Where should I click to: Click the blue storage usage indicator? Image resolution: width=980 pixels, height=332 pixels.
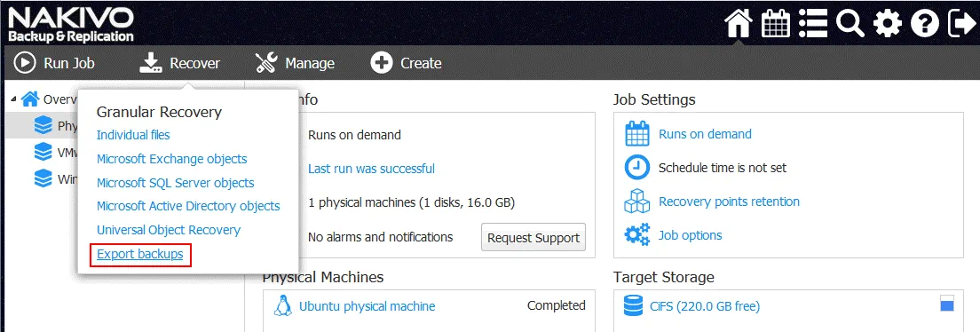click(947, 304)
